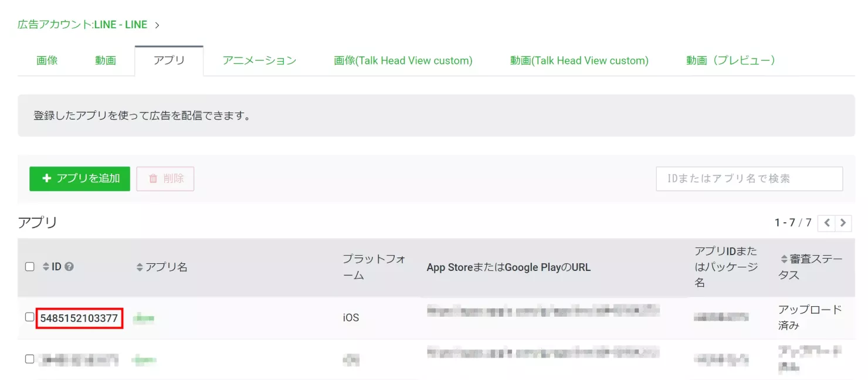Expand the breadcrumb chevron after LINE - LINE
This screenshot has width=868, height=380.
coord(157,25)
